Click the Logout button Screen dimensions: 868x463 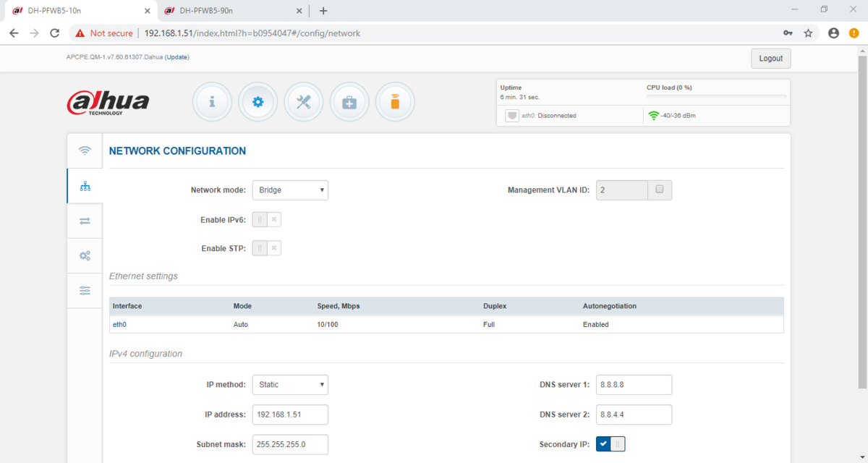click(770, 59)
